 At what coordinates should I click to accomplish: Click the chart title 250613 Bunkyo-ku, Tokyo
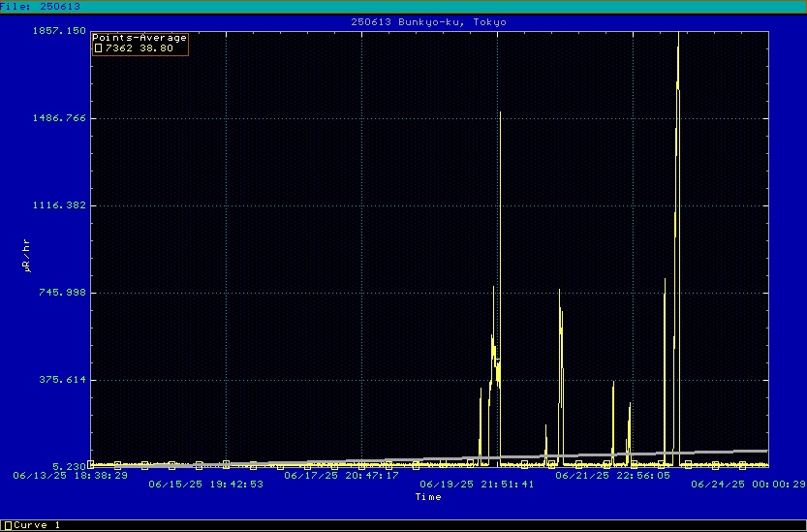click(x=427, y=21)
